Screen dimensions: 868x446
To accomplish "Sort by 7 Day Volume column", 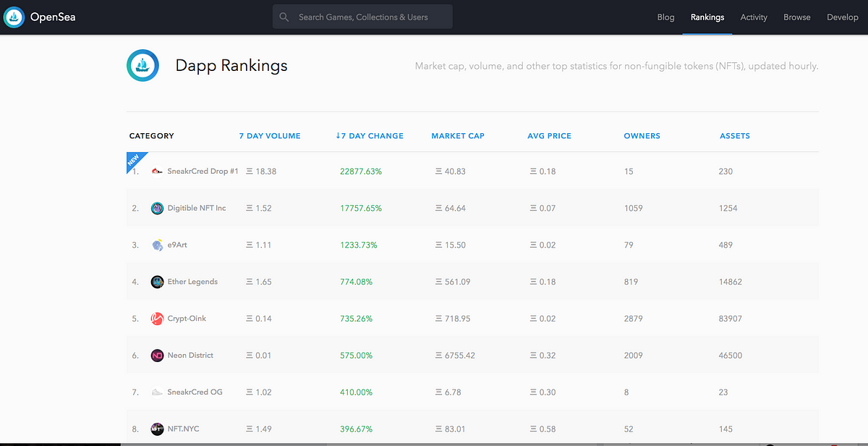I will pyautogui.click(x=270, y=136).
